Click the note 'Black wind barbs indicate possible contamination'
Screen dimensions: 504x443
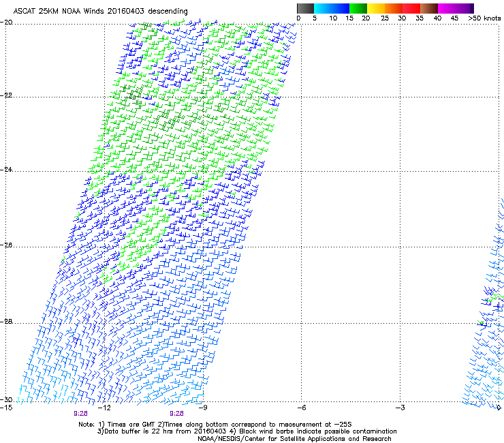click(318, 431)
